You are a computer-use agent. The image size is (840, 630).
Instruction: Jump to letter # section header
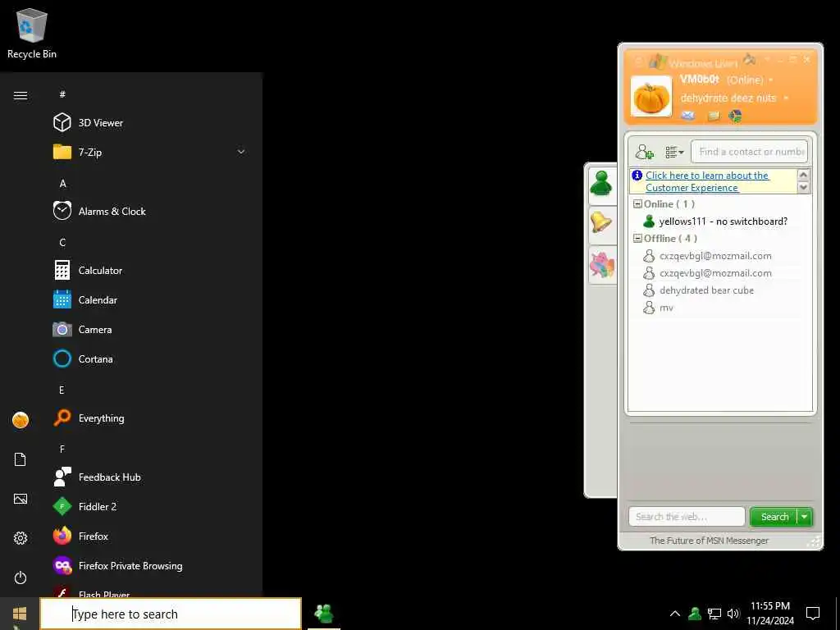coord(62,94)
